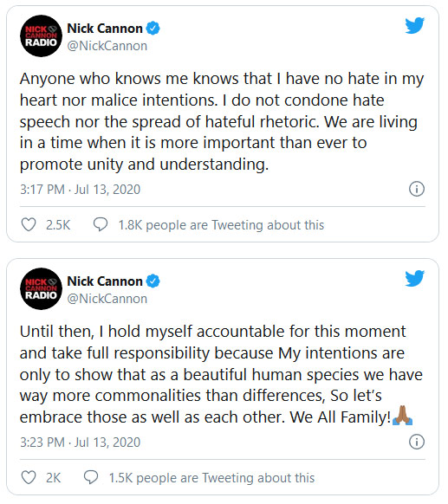448x504 pixels.
Task: Open Nick Cannon Radio avatar in first tweet
Action: pyautogui.click(x=42, y=36)
